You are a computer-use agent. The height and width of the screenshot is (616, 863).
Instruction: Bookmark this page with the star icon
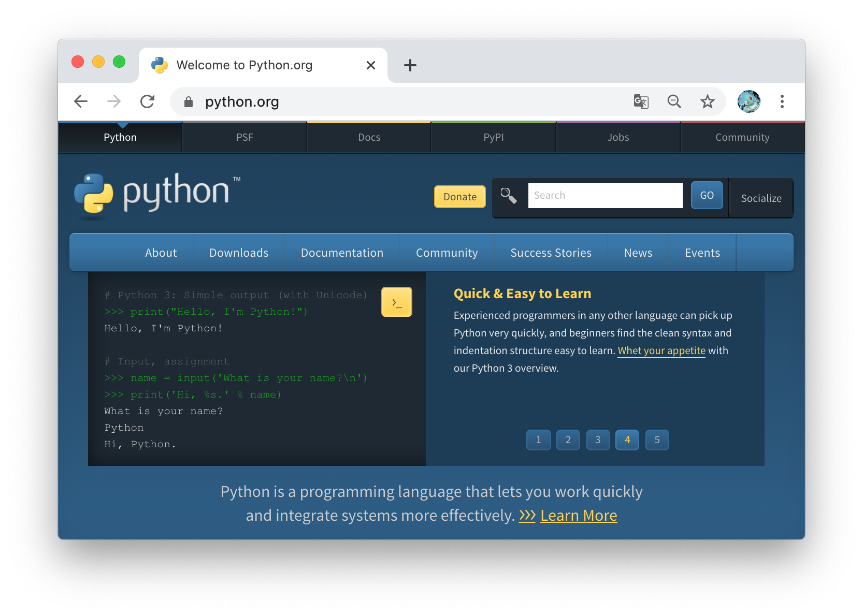(x=708, y=101)
